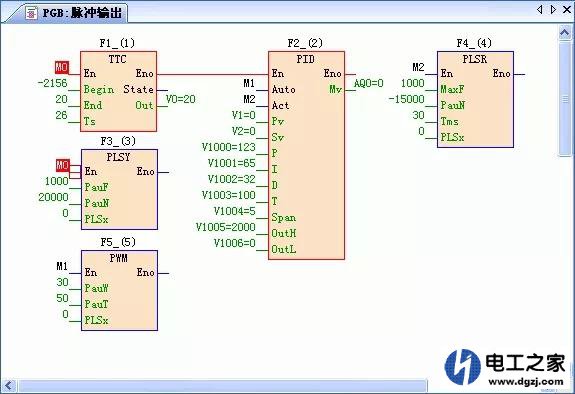The width and height of the screenshot is (575, 394).
Task: Click the Tms pin on PLSR
Action: point(450,121)
